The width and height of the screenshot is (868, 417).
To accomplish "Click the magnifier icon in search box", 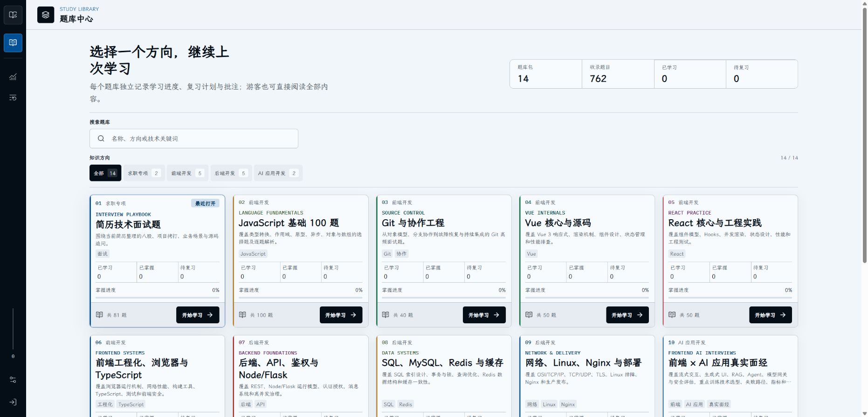I will pos(101,139).
